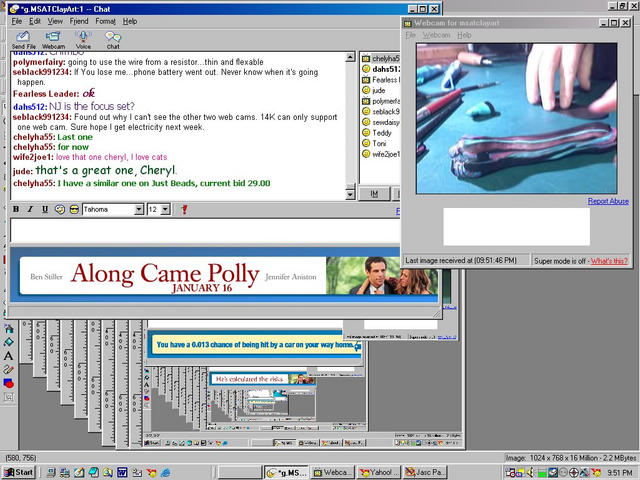Select user seblack9 in the member list
Viewport: 640px width, 480px height.
point(381,111)
